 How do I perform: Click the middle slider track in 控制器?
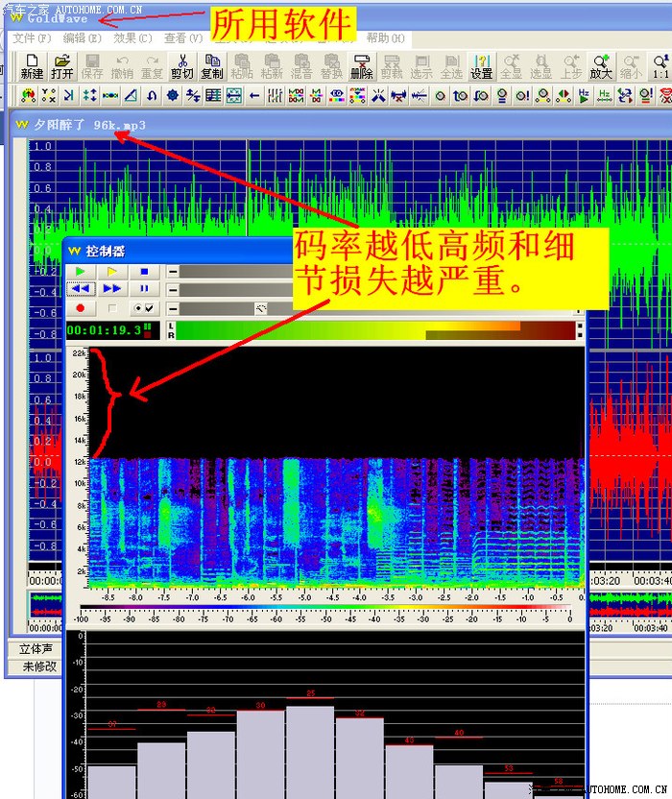tap(236, 290)
